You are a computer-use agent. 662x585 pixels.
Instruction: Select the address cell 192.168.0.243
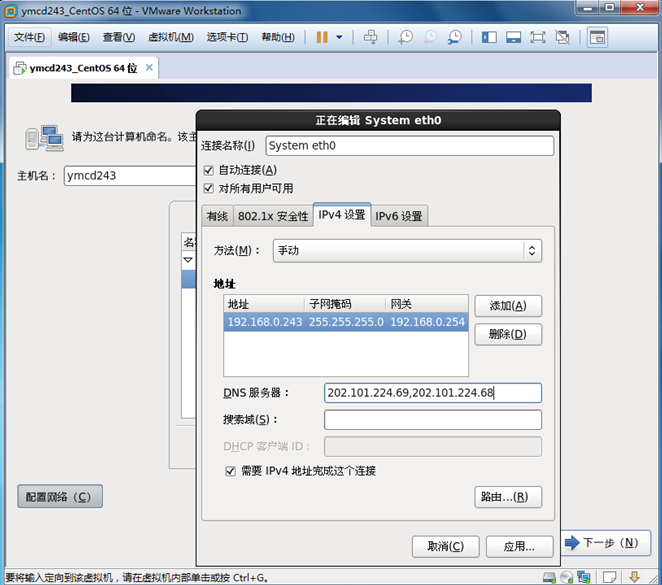tap(265, 322)
